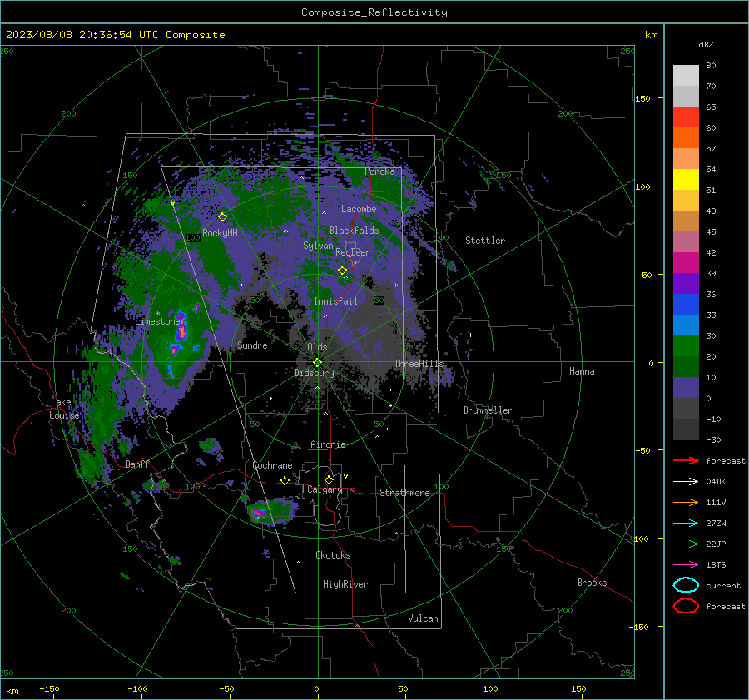The height and width of the screenshot is (700, 749).
Task: Select the cyan 27ZW arrow icon
Action: tap(686, 524)
